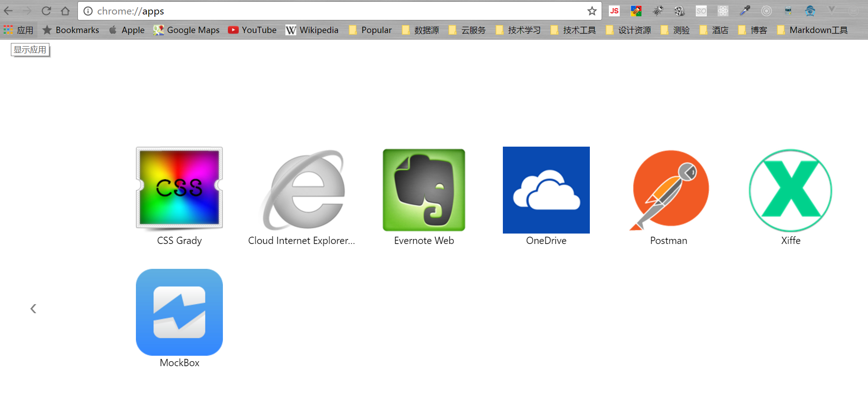Open the Postman app

[x=669, y=190]
